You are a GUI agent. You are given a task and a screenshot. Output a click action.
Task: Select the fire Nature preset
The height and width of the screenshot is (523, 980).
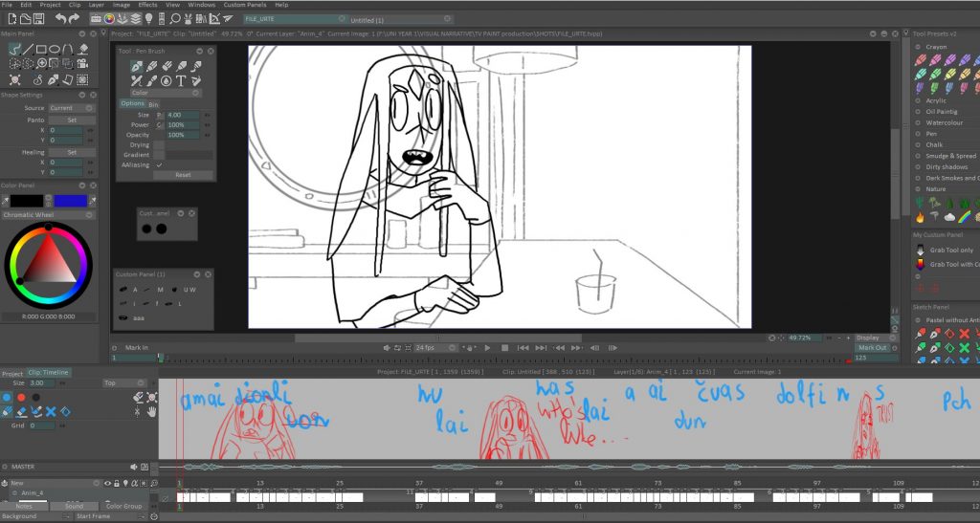[x=920, y=217]
